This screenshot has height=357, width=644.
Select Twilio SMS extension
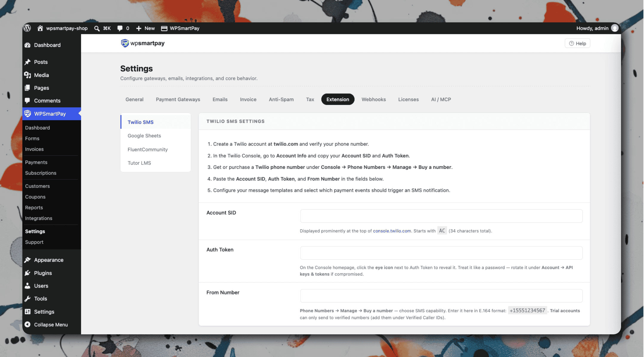(x=156, y=122)
